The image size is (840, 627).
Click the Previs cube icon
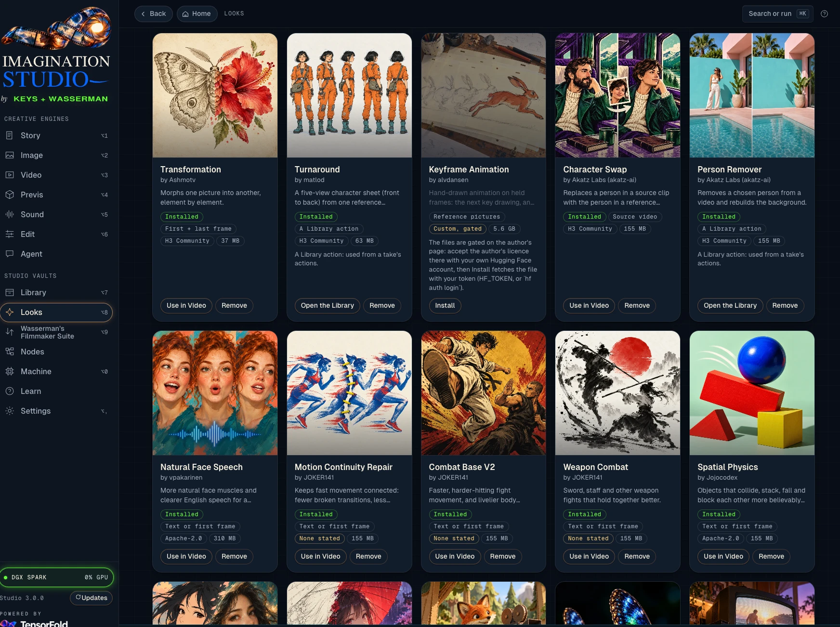click(10, 195)
